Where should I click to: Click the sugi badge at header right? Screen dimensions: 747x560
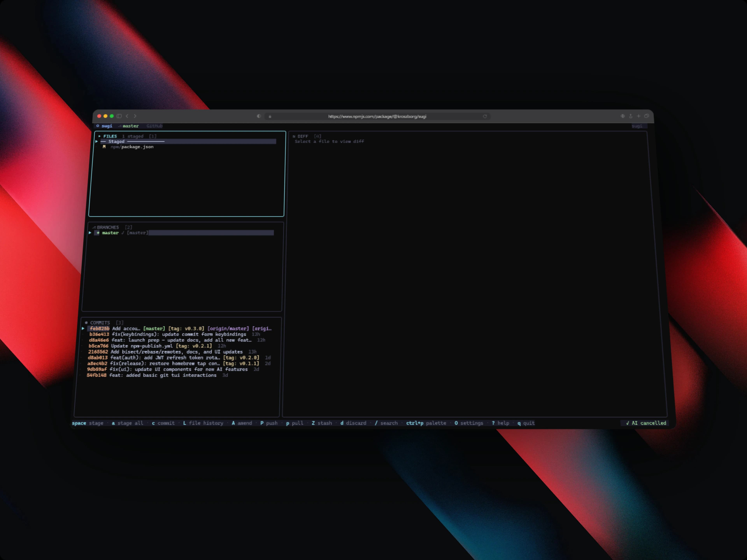[x=637, y=126]
